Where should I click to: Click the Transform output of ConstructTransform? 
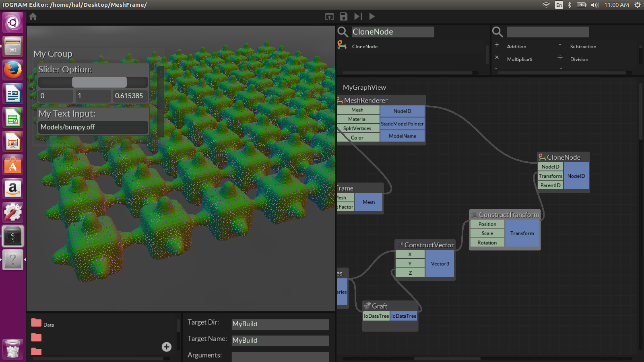click(522, 233)
